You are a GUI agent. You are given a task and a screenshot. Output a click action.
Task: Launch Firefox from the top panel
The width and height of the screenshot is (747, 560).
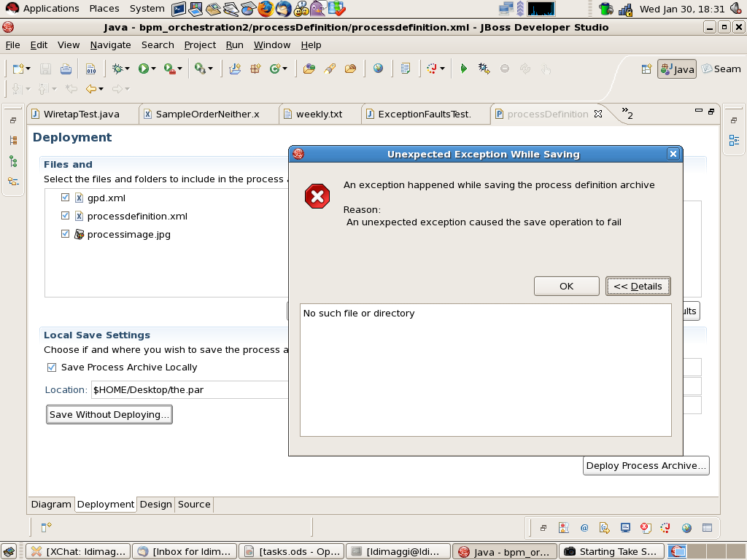coord(266,8)
